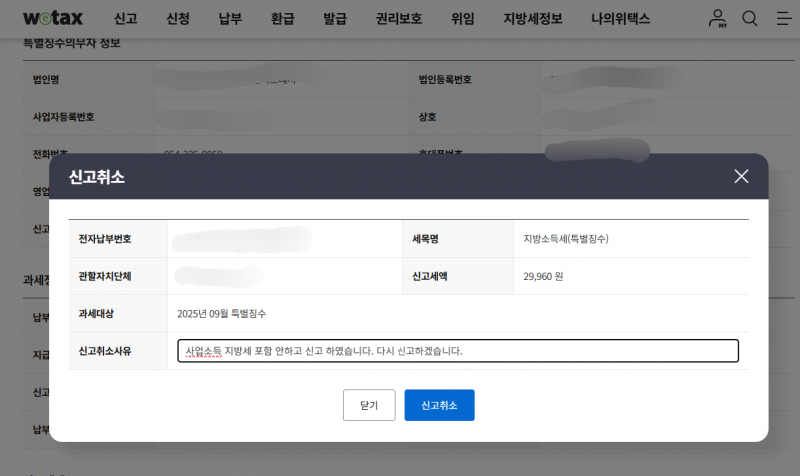This screenshot has height=476, width=800.
Task: Open the 신고 menu
Action: [126, 19]
